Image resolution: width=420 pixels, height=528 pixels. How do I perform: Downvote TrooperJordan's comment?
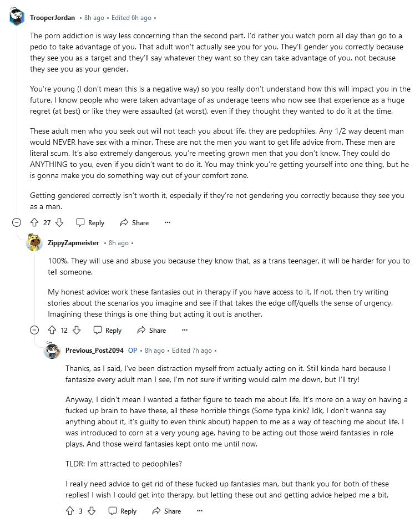click(x=59, y=222)
